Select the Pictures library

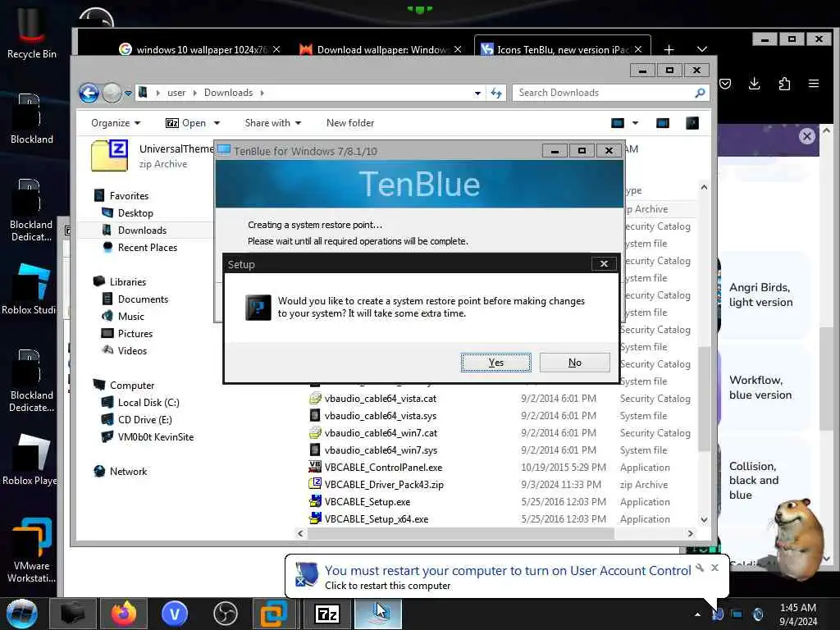tap(135, 334)
